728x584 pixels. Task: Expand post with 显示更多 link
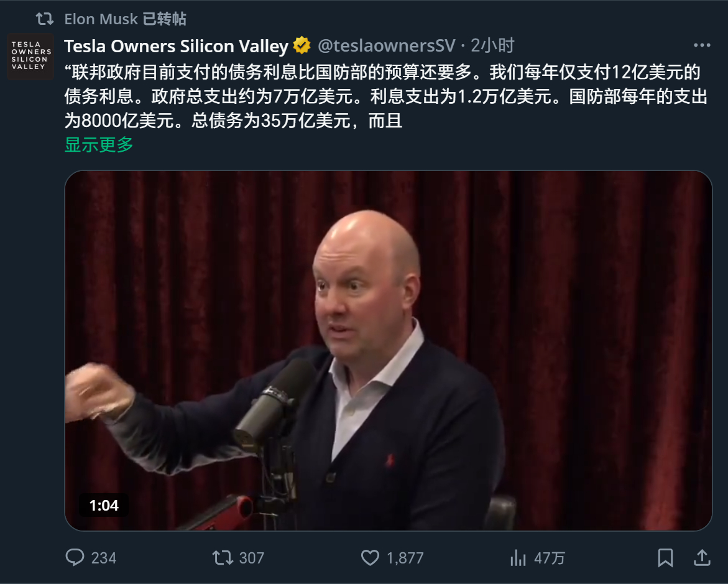click(x=99, y=144)
